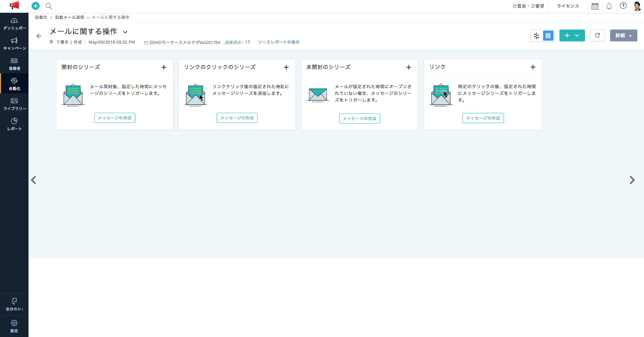The image size is (644, 337).
Task: Open the help question mark icon
Action: (623, 6)
